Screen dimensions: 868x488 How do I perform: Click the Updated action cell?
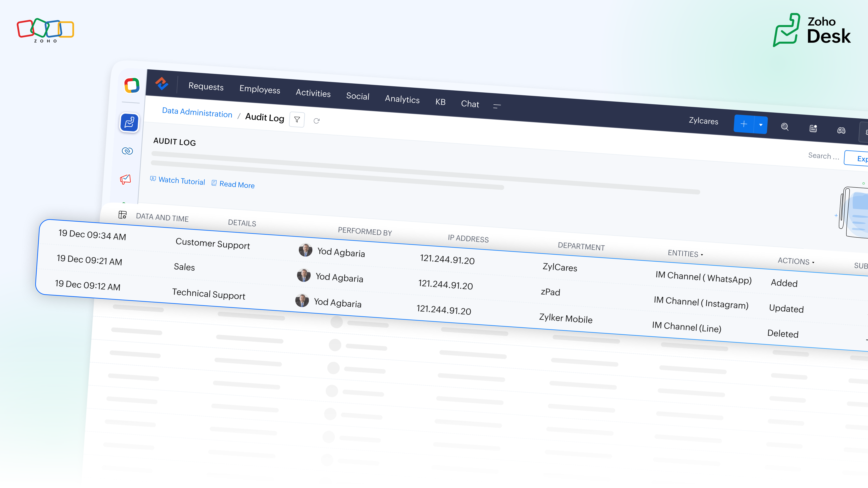[x=786, y=309]
